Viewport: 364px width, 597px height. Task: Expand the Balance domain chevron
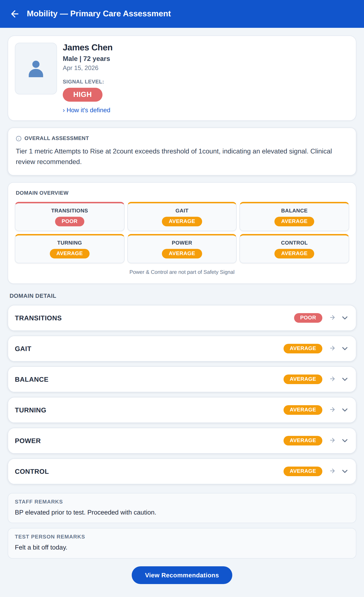(345, 379)
